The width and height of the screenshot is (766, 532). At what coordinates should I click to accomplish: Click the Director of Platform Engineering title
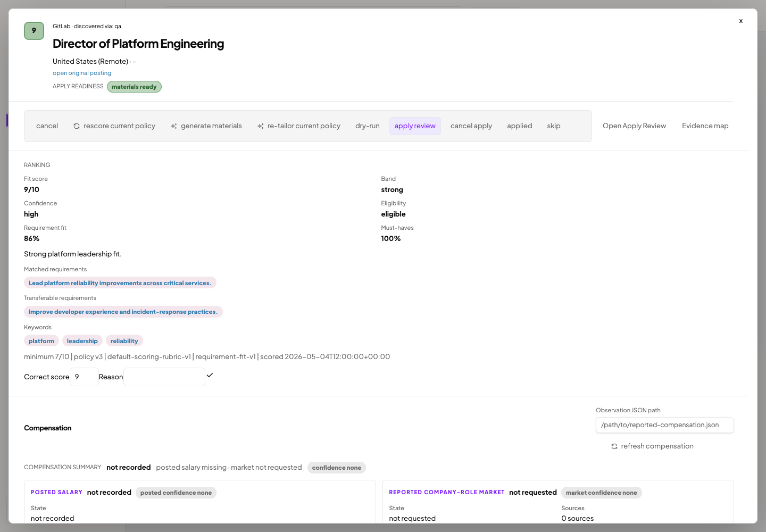point(138,44)
